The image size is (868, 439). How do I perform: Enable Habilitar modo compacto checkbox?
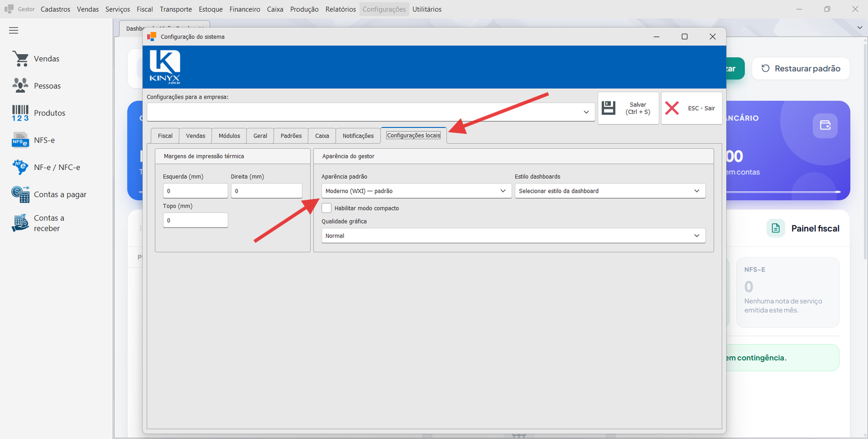tap(327, 208)
